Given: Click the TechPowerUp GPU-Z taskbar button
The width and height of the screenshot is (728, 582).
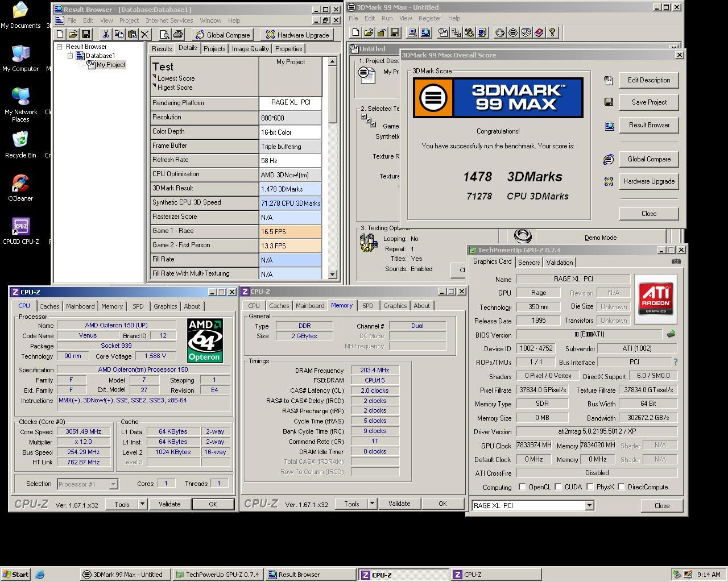Looking at the screenshot, I should point(218,575).
